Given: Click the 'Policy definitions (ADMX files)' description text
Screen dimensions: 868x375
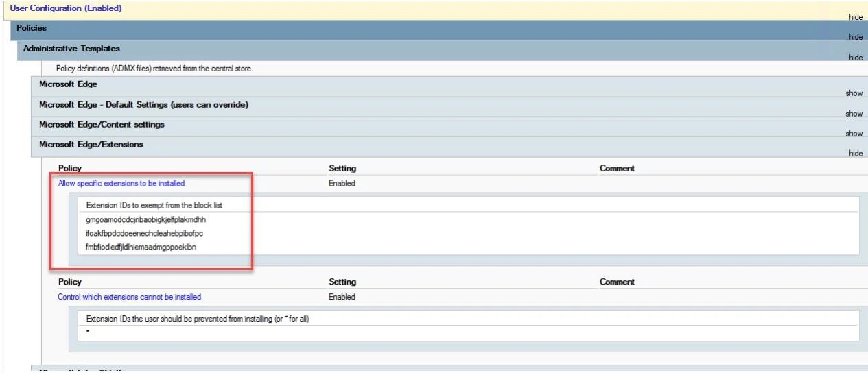Looking at the screenshot, I should (x=154, y=69).
